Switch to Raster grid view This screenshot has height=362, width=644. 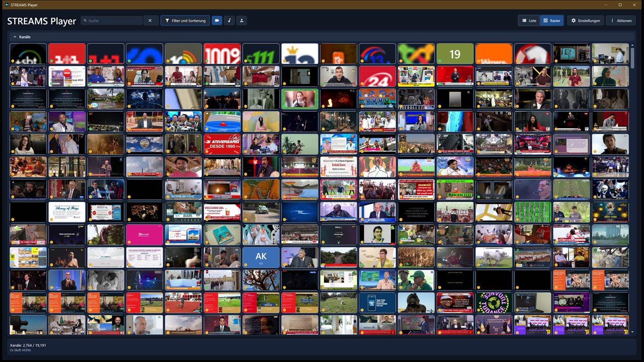pos(552,21)
